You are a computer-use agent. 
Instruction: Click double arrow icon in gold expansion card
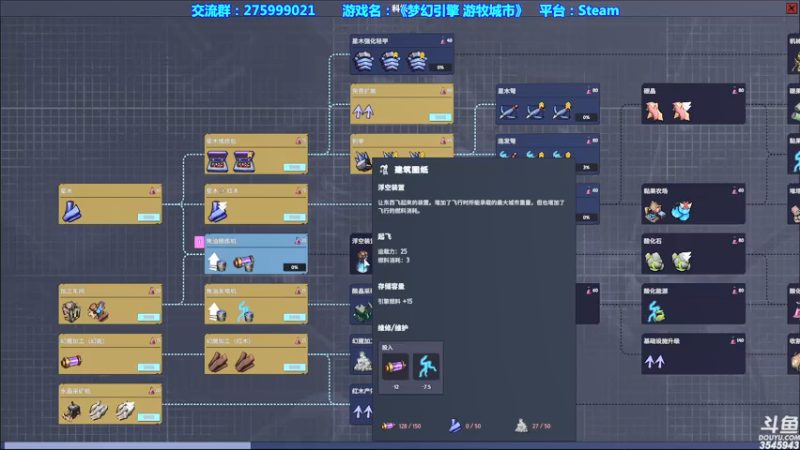[x=363, y=111]
